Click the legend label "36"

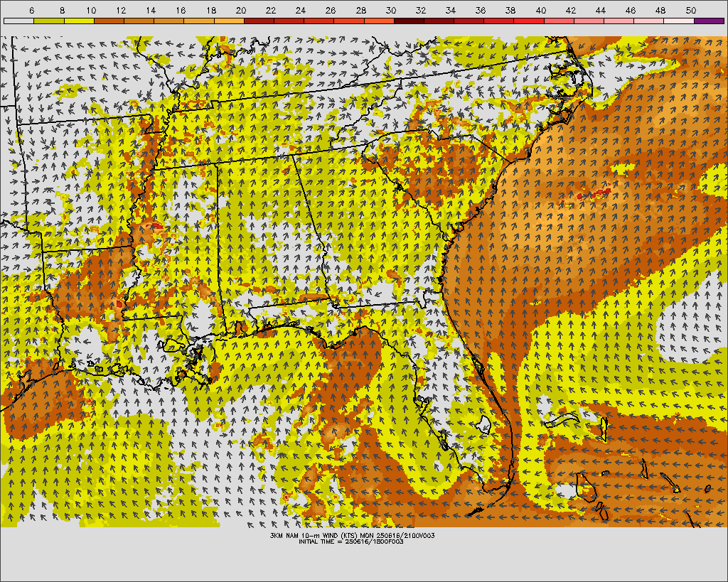coord(481,10)
